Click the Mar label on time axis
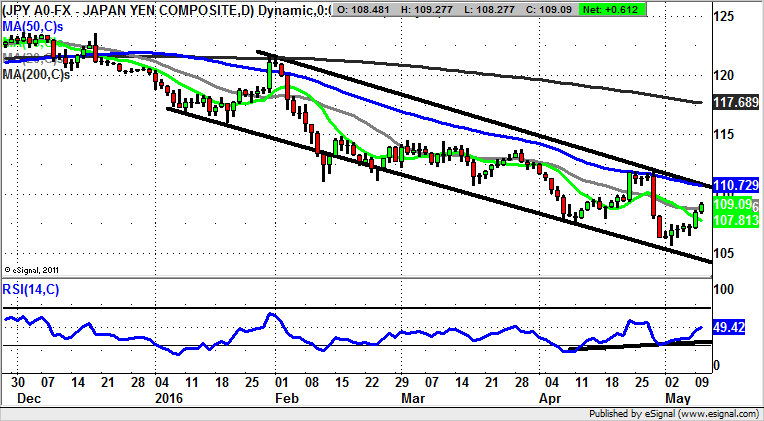The width and height of the screenshot is (764, 421). pos(413,396)
